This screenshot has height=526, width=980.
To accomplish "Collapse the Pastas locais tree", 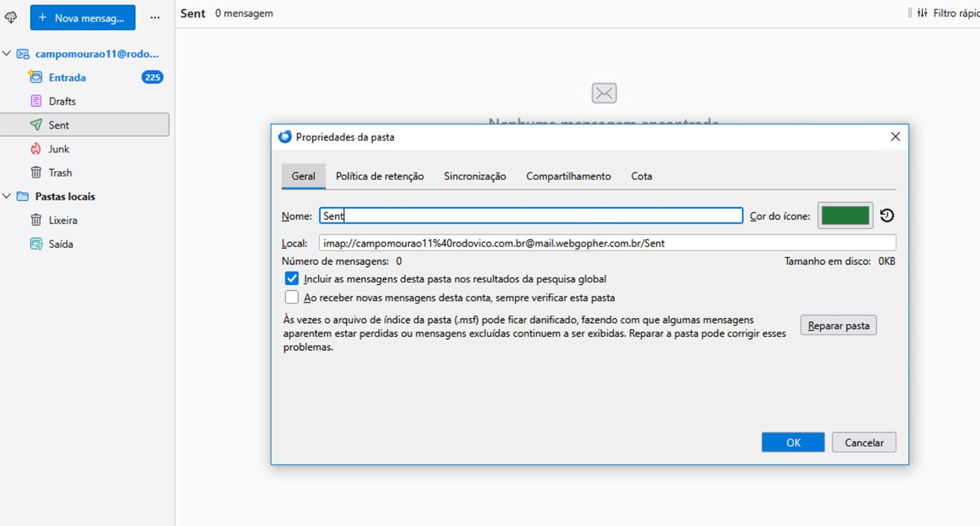I will pyautogui.click(x=7, y=196).
